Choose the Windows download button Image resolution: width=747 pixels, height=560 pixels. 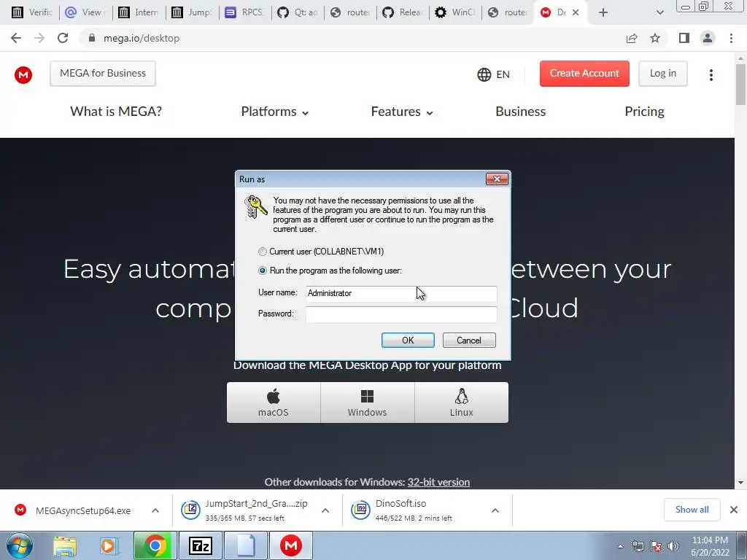[368, 402]
